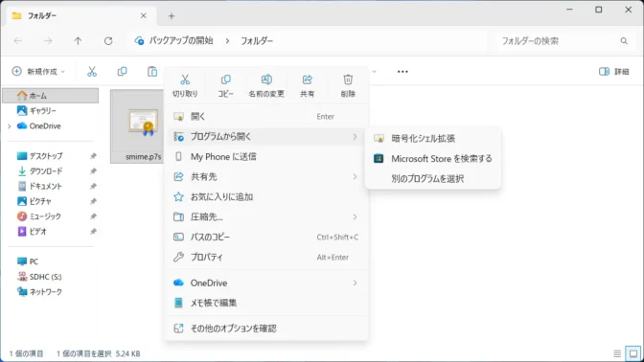Click the 1 個の項目 status text

tap(26, 353)
